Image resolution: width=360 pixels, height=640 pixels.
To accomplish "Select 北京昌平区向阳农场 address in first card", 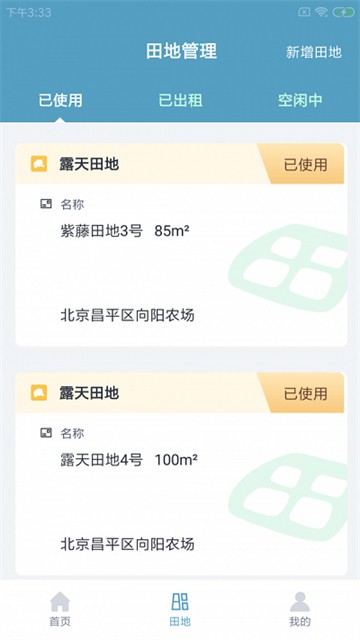I will tap(127, 316).
